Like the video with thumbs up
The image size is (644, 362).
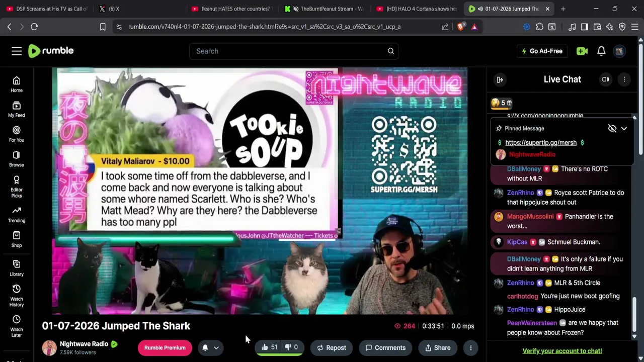tap(269, 347)
